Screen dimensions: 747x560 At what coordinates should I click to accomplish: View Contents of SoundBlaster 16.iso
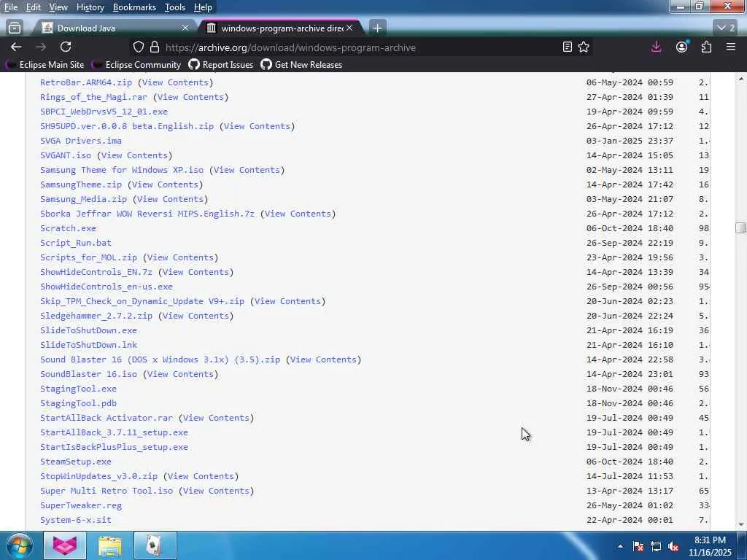tap(180, 374)
